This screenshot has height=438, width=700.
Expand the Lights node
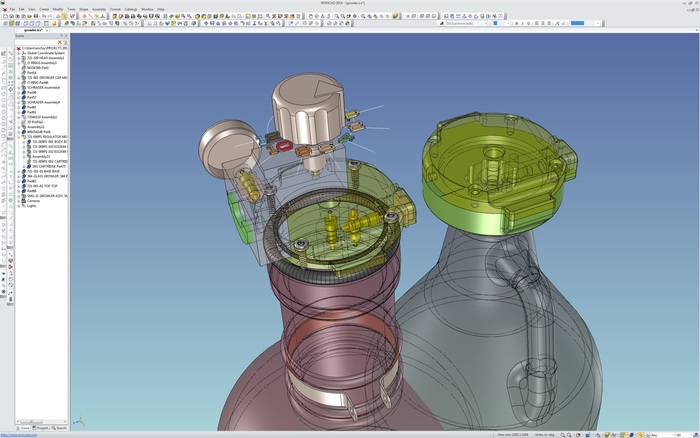pos(19,206)
